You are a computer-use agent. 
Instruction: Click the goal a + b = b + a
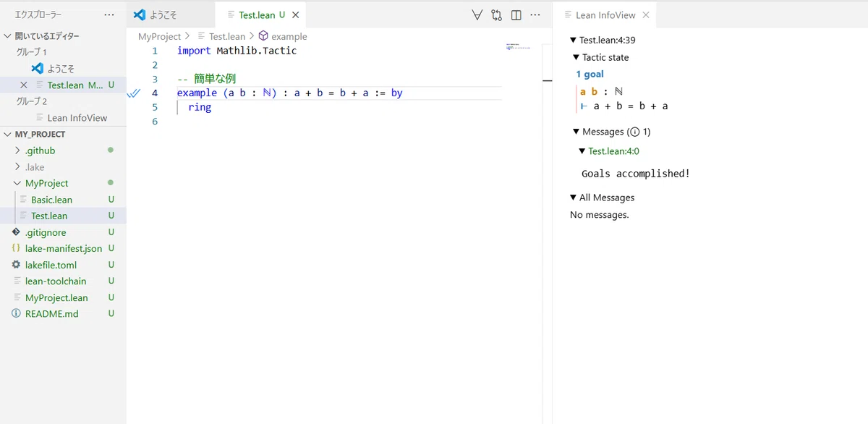[x=630, y=106]
